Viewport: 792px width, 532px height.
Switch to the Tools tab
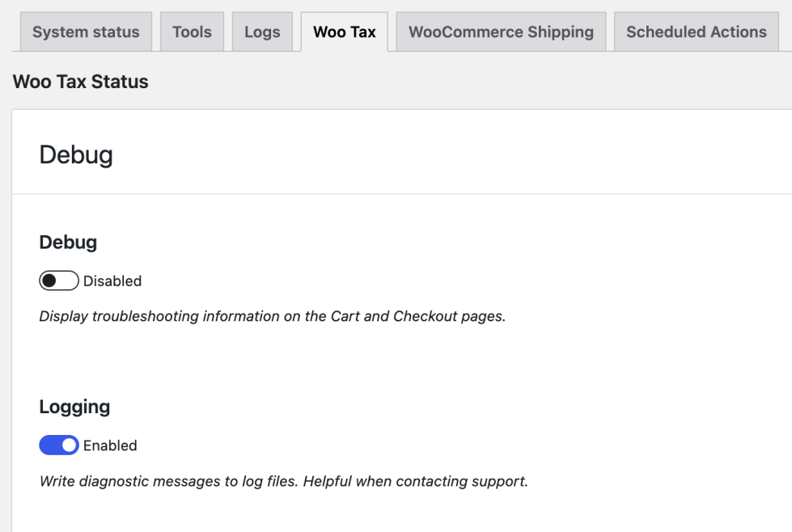pyautogui.click(x=192, y=32)
